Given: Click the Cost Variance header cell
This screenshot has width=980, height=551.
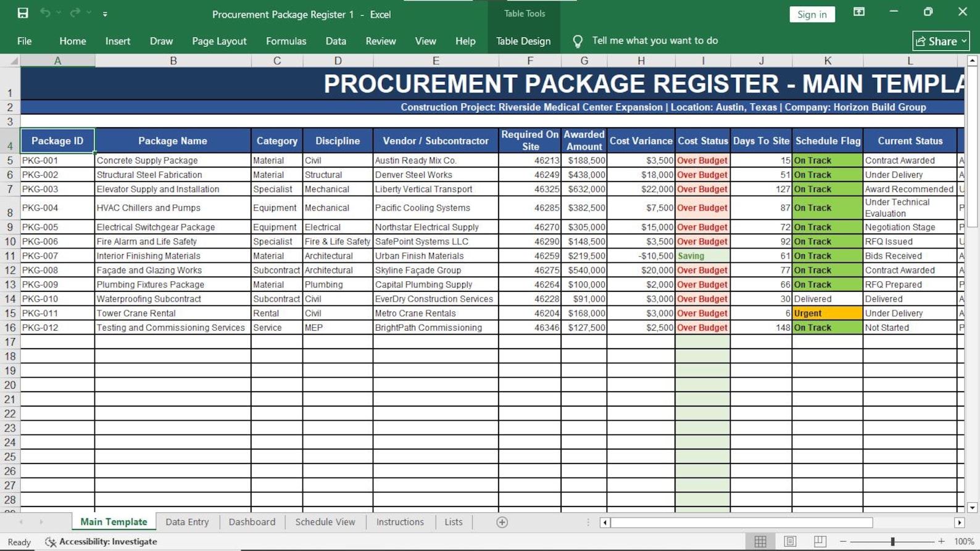Looking at the screenshot, I should [641, 141].
